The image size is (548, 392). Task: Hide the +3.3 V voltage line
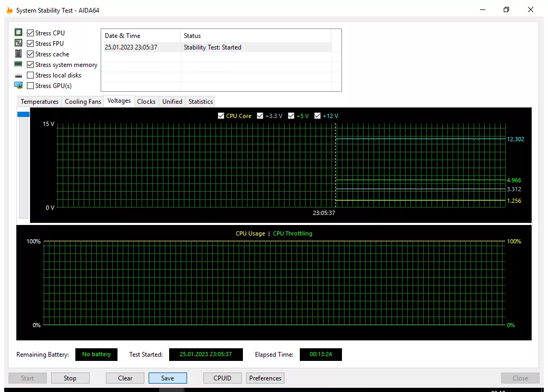pyautogui.click(x=260, y=115)
